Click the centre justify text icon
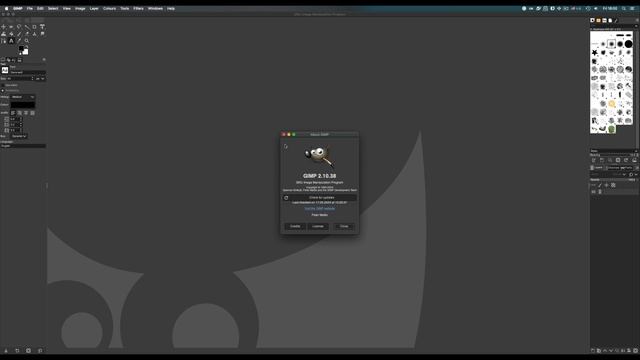The image size is (640, 360). 26,113
